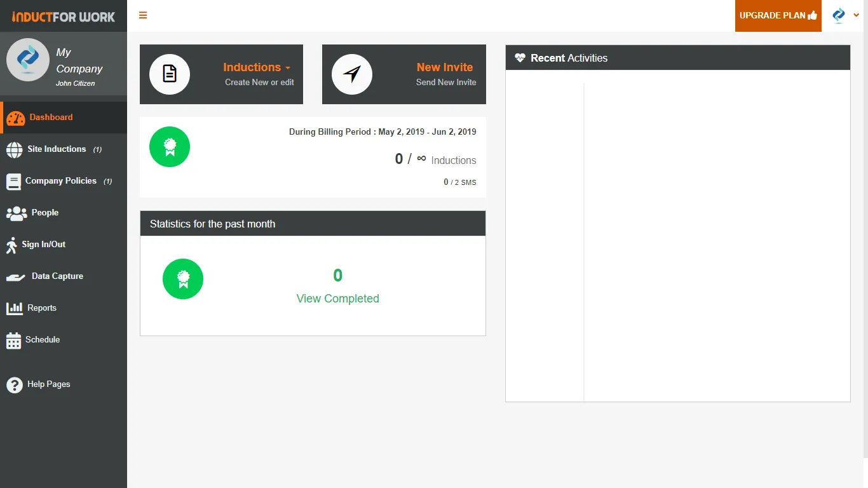Click the People group icon
Viewport: 868px width, 488px height.
[x=17, y=213]
